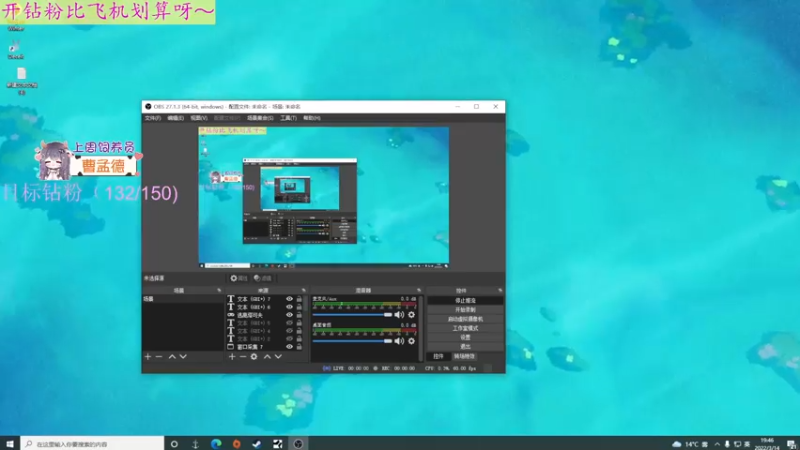Add a new scene with plus icon
The width and height of the screenshot is (800, 450).
tap(148, 357)
